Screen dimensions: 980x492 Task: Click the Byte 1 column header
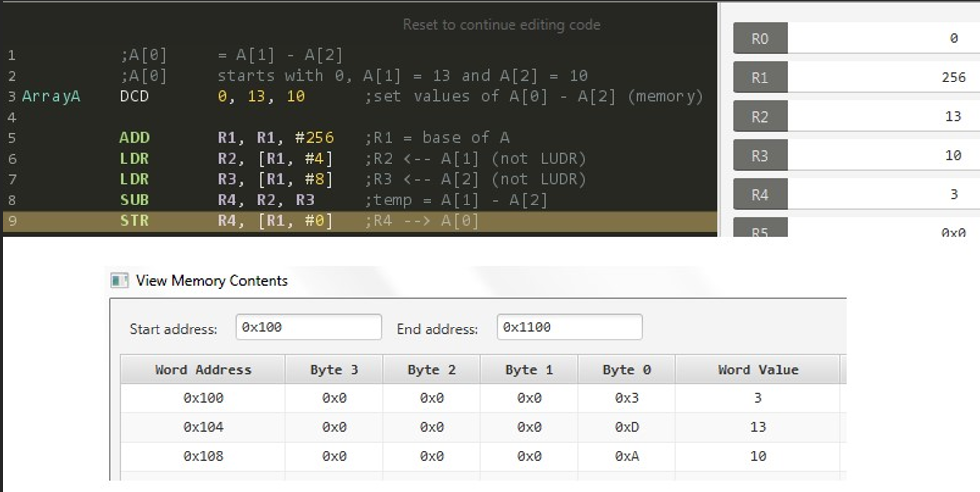[529, 369]
